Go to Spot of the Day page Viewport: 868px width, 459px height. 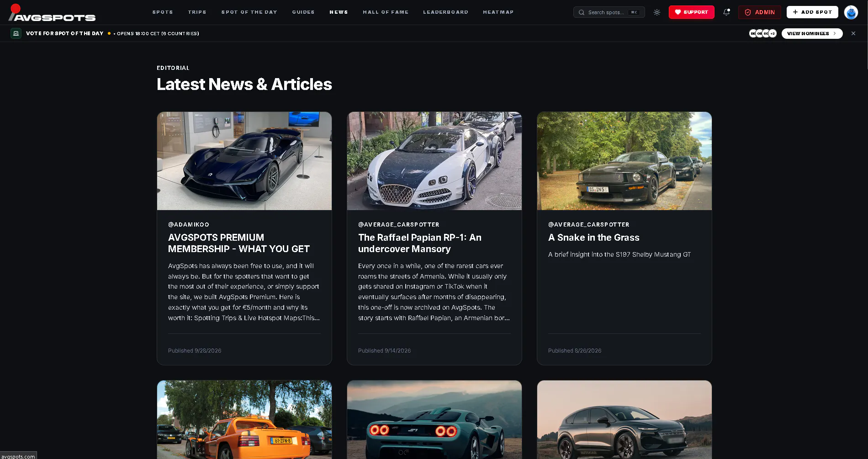pos(249,12)
